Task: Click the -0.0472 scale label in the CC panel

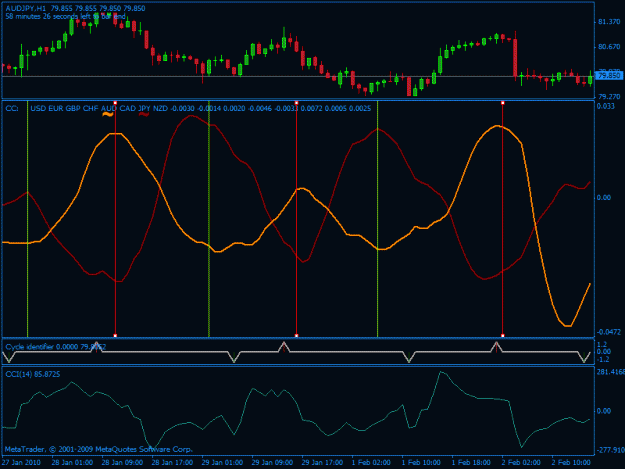Action: pos(609,332)
